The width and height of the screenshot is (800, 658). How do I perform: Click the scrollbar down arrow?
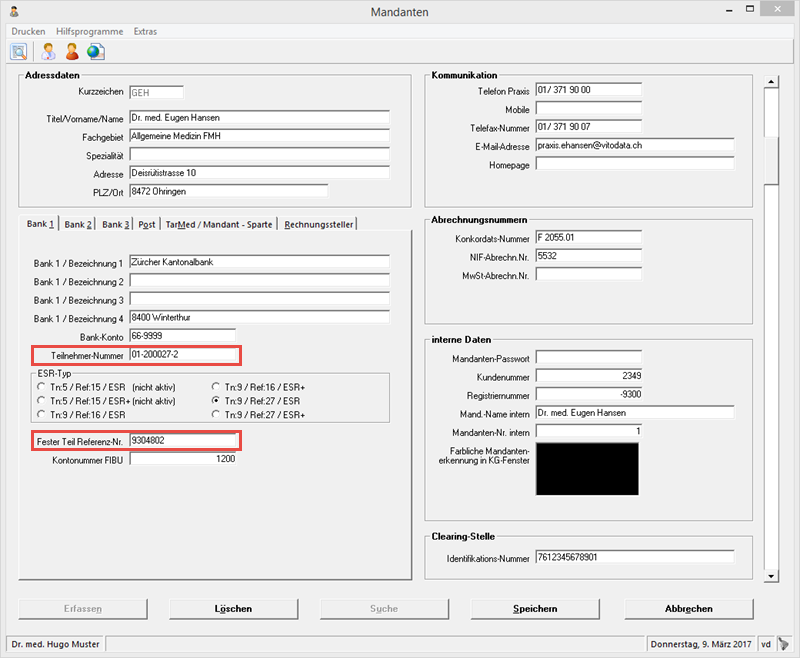point(771,576)
